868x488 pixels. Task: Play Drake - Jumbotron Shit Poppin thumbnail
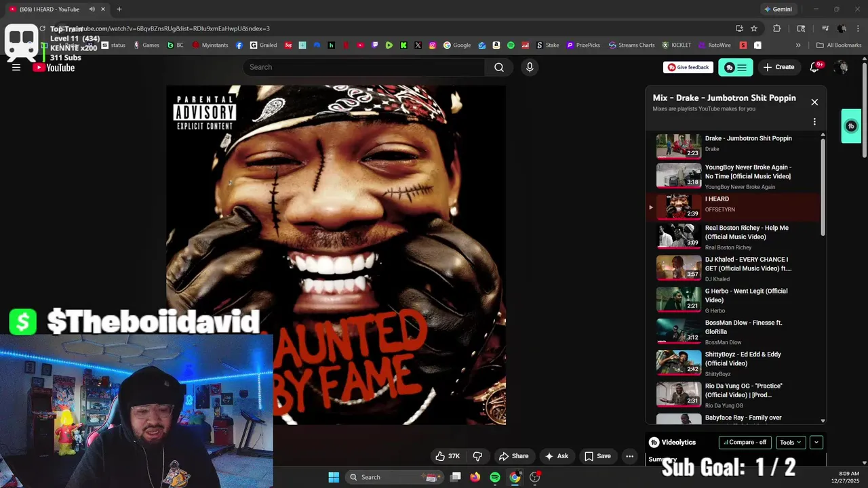pos(679,146)
